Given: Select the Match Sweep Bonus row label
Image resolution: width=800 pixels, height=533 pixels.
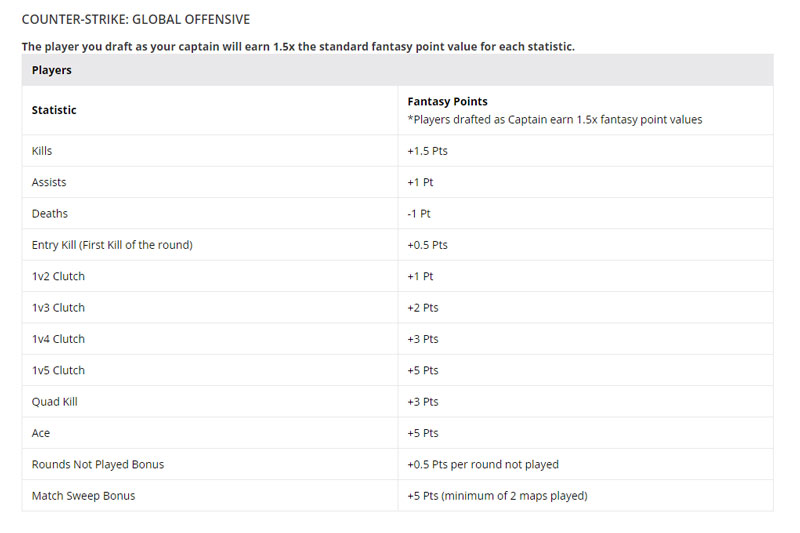Looking at the screenshot, I should click(x=83, y=496).
